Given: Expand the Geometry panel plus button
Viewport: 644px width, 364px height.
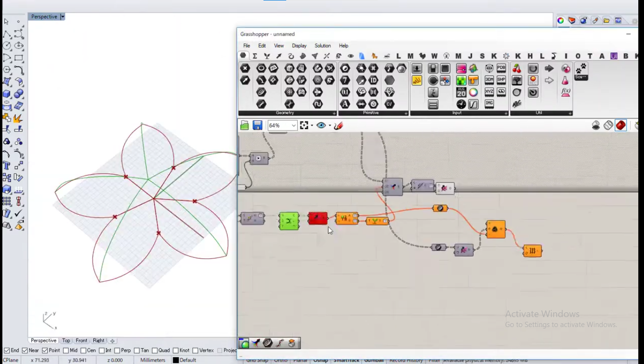Looking at the screenshot, I should 334,113.
